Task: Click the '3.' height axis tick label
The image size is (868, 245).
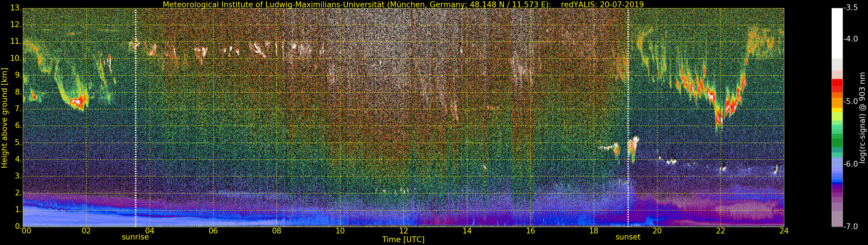Action: pos(18,176)
